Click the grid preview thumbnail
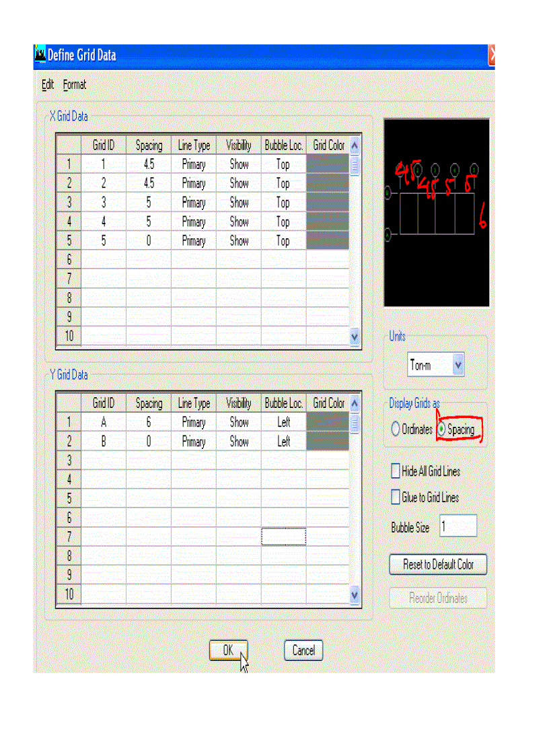 (436, 213)
